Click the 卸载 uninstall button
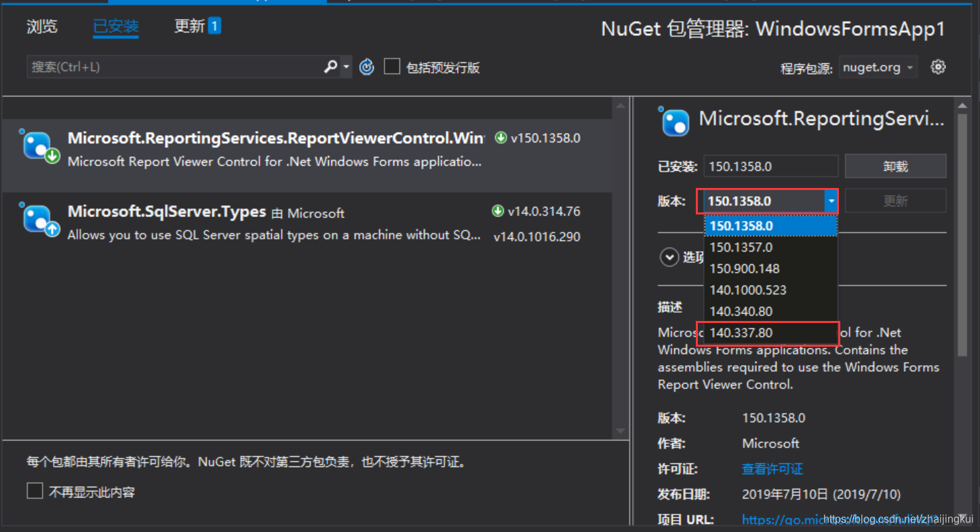This screenshot has height=532, width=980. (895, 166)
